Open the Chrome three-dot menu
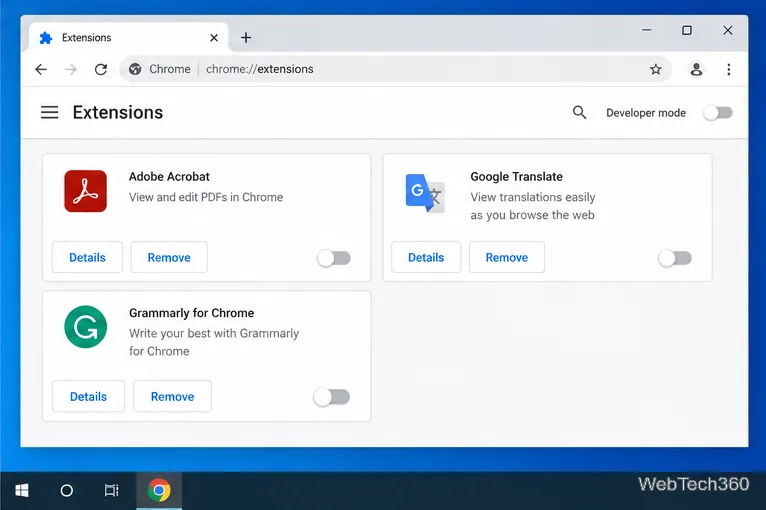 point(728,69)
